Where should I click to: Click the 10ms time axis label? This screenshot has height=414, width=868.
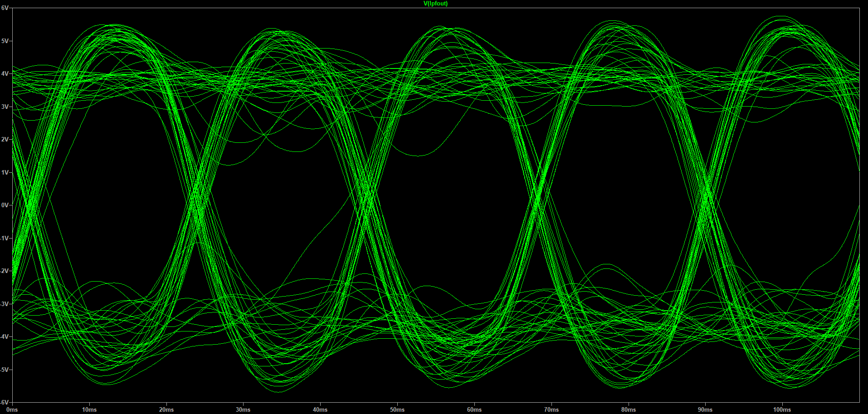tap(89, 409)
